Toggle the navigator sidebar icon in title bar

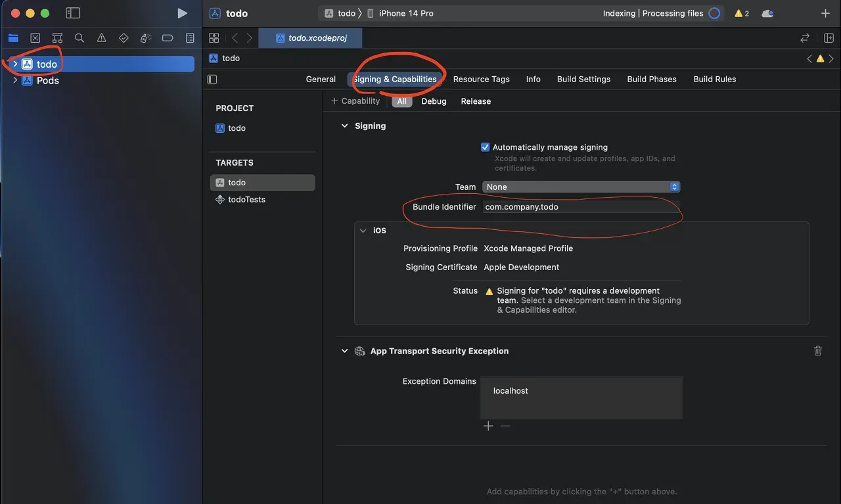pyautogui.click(x=73, y=13)
